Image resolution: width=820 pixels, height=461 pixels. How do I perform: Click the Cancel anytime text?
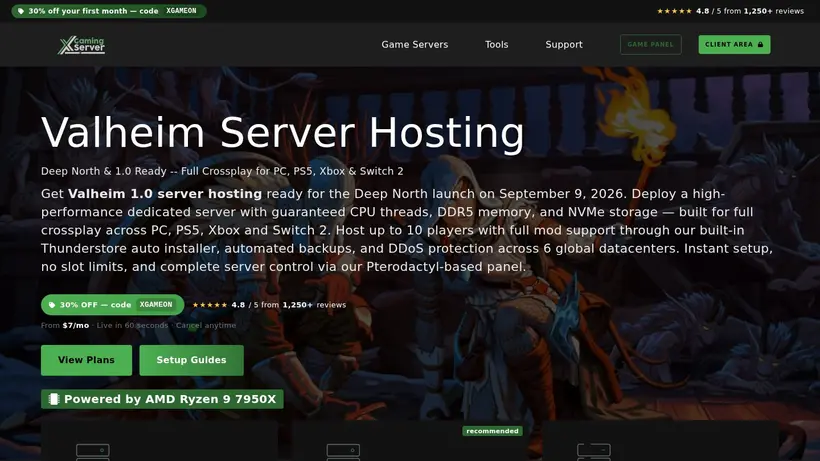206,325
